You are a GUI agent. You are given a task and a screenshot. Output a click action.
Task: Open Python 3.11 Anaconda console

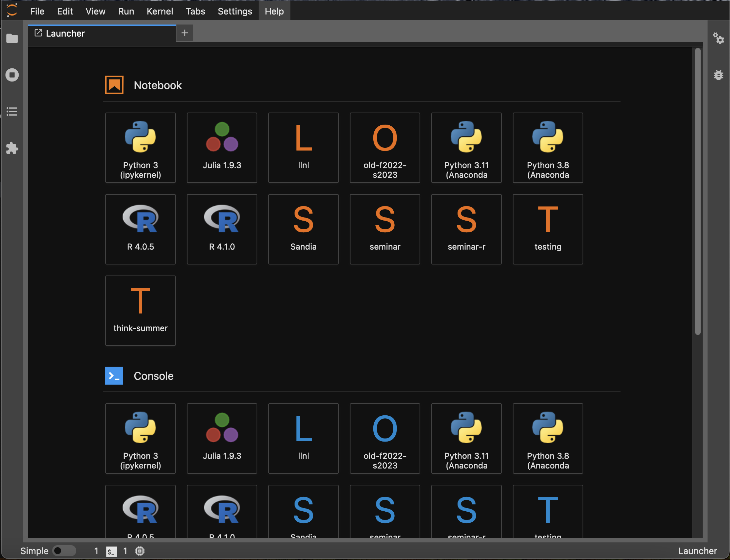click(466, 438)
